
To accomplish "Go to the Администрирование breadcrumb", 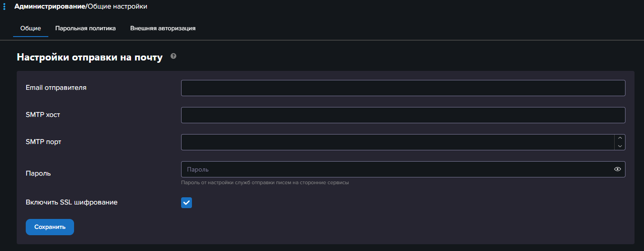I will (50, 6).
